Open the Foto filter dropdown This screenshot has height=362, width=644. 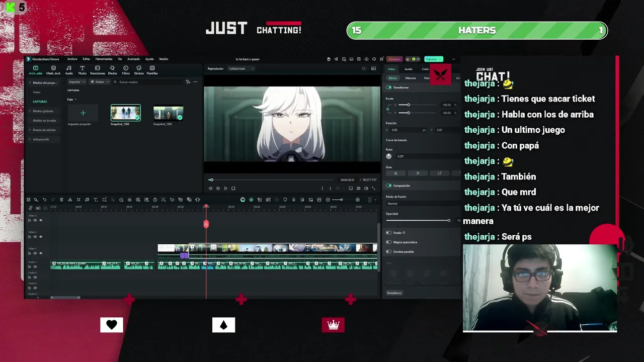click(x=72, y=99)
